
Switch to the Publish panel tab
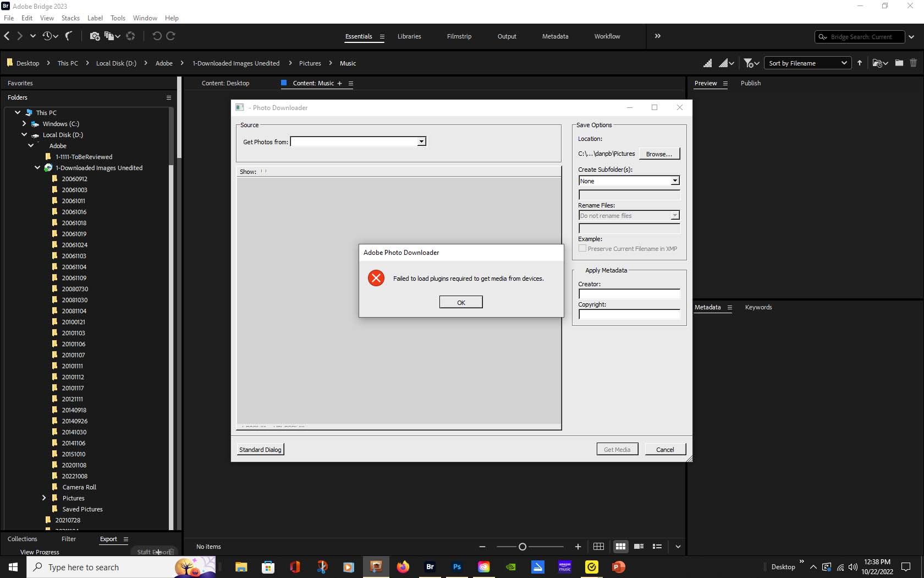pos(751,83)
